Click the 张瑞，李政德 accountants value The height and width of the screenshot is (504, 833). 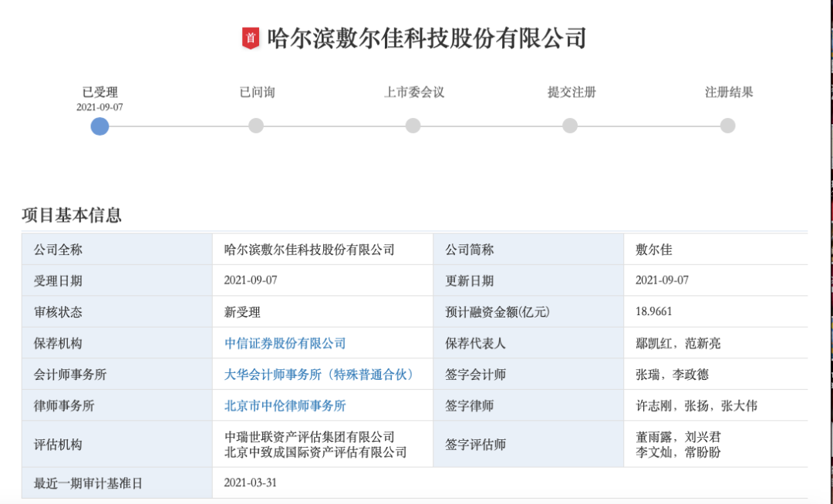click(672, 375)
